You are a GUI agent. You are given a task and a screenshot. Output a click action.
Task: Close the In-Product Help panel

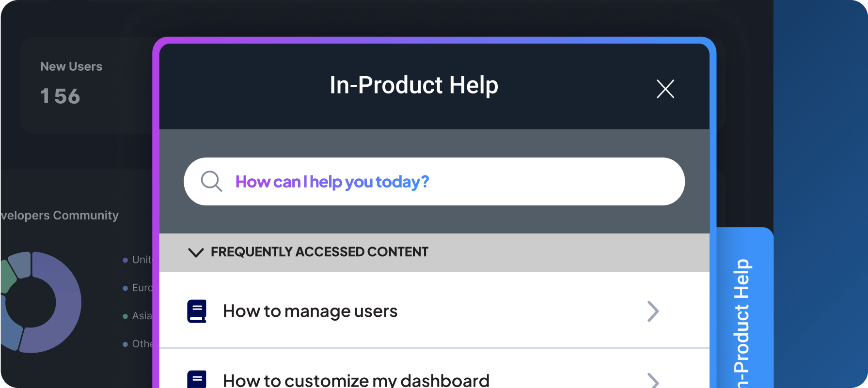tap(665, 89)
